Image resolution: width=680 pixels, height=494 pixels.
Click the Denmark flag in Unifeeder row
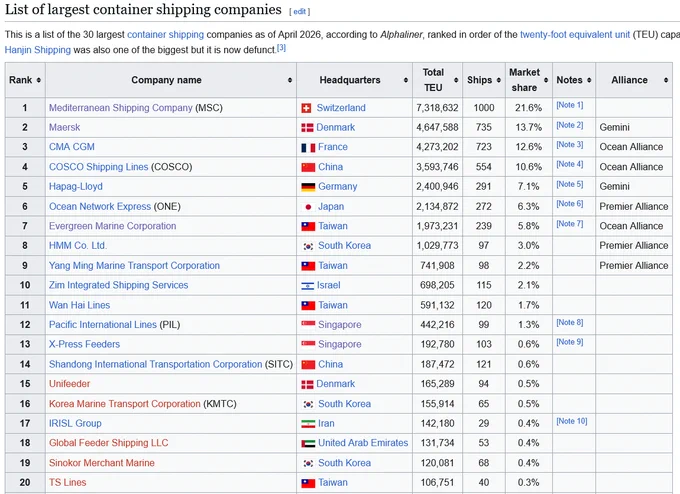307,384
